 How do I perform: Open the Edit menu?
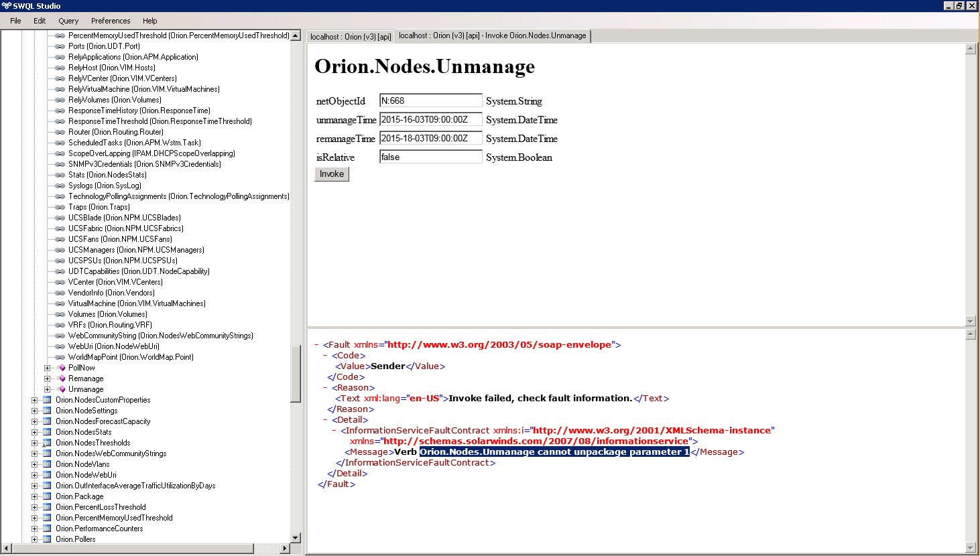click(40, 21)
